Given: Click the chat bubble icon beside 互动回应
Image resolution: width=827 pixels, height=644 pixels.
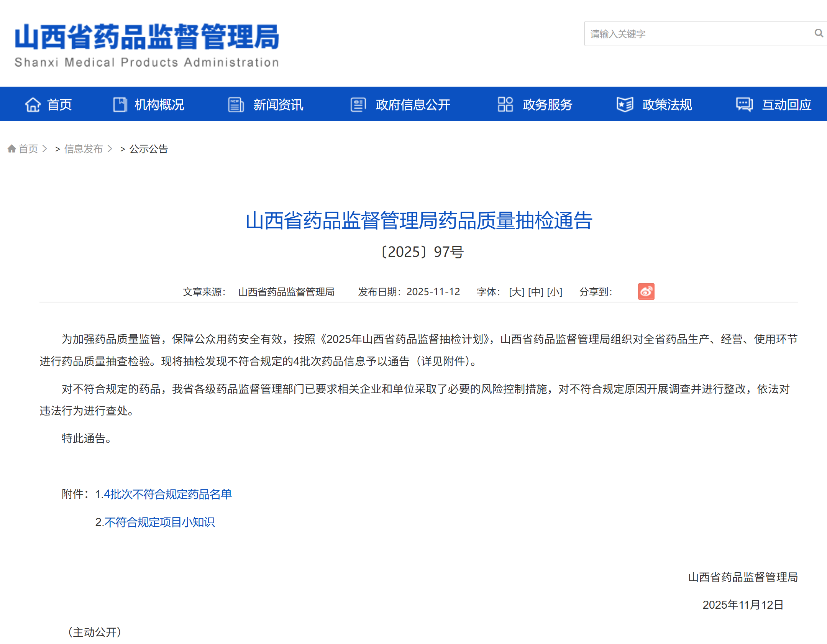Looking at the screenshot, I should [744, 105].
